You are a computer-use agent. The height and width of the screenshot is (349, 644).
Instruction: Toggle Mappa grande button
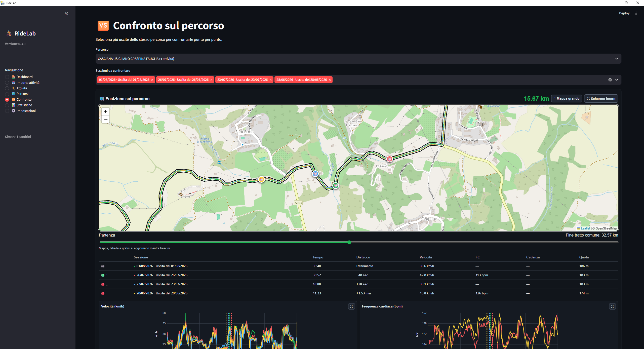[567, 99]
